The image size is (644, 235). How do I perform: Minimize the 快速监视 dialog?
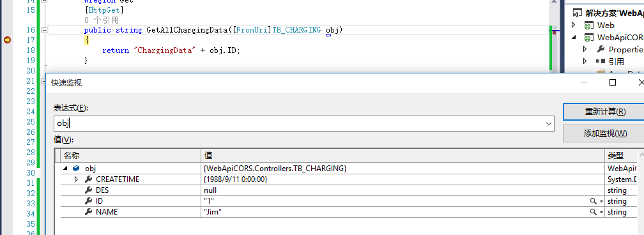[584, 82]
